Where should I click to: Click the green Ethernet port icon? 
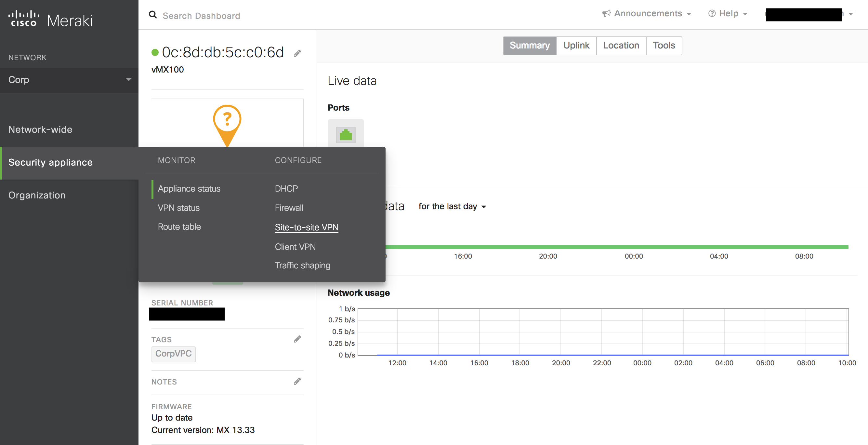pyautogui.click(x=345, y=135)
